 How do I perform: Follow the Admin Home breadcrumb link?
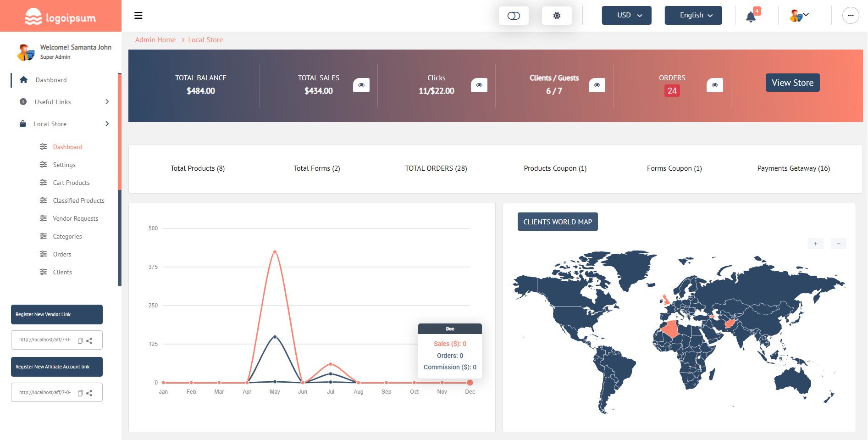point(155,39)
